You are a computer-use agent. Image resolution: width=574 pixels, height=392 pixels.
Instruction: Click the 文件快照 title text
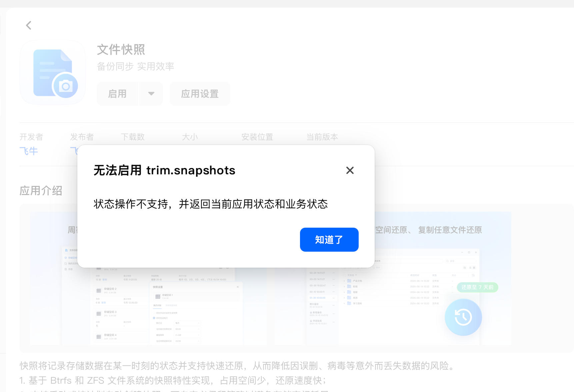pos(121,50)
